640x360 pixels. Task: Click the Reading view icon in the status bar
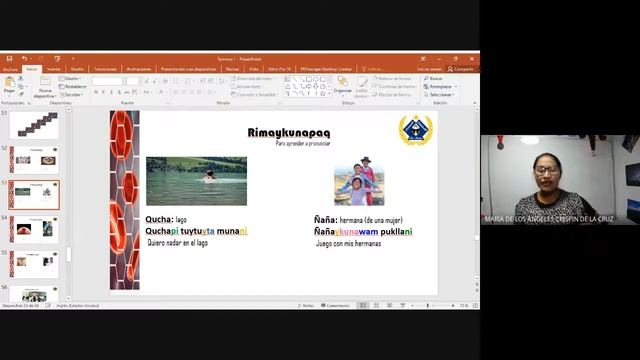(389, 305)
